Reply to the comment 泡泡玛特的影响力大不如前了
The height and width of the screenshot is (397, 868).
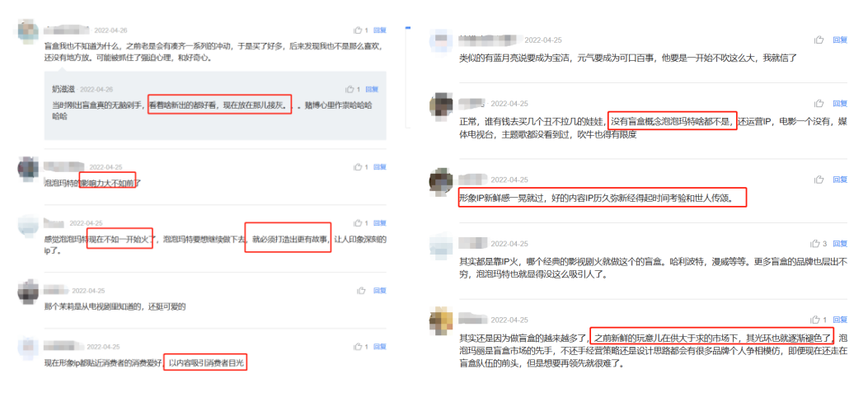(380, 166)
